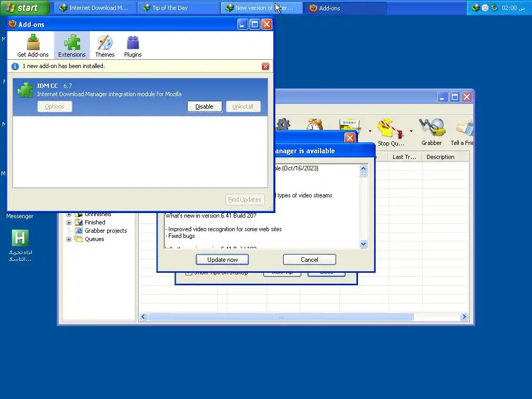Image resolution: width=532 pixels, height=399 pixels.
Task: Open the Get Add-ons tab
Action: tap(33, 46)
